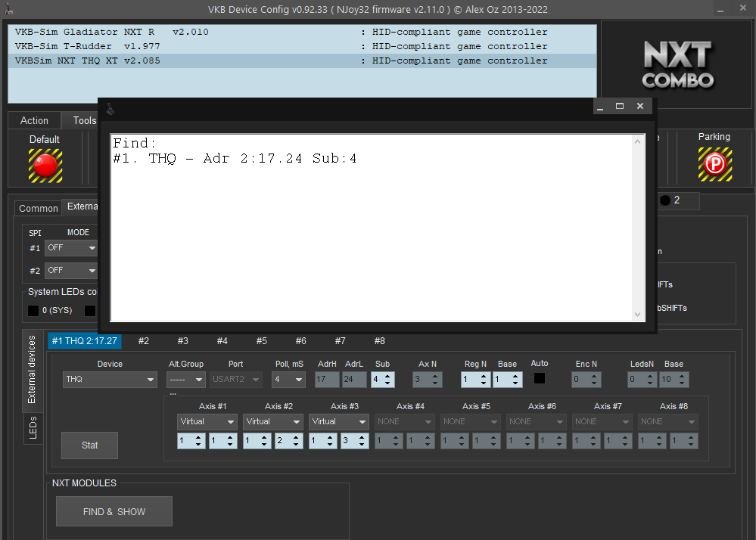Open the SPI #1 mode dropdown
Image resolution: width=756 pixels, height=540 pixels.
(x=71, y=247)
